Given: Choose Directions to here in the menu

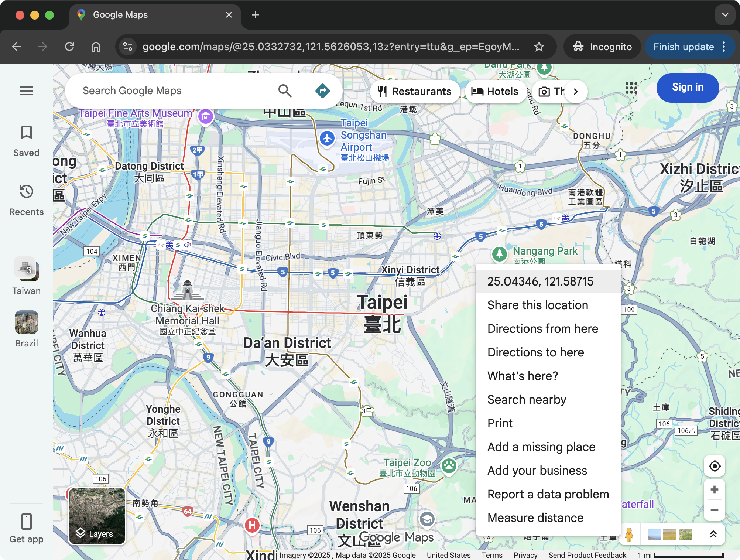Looking at the screenshot, I should pos(536,352).
